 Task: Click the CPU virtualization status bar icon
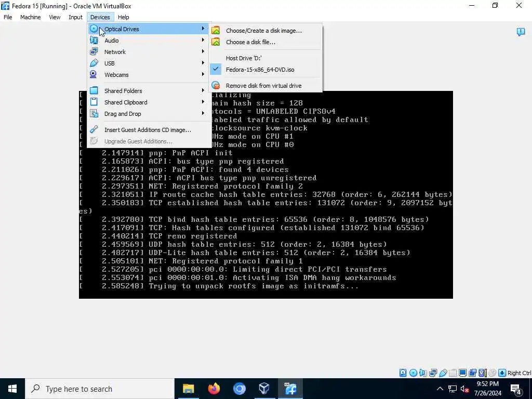[482, 373]
